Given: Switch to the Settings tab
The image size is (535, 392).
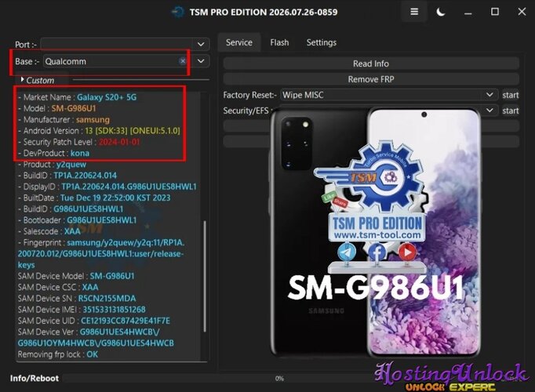Looking at the screenshot, I should [322, 42].
